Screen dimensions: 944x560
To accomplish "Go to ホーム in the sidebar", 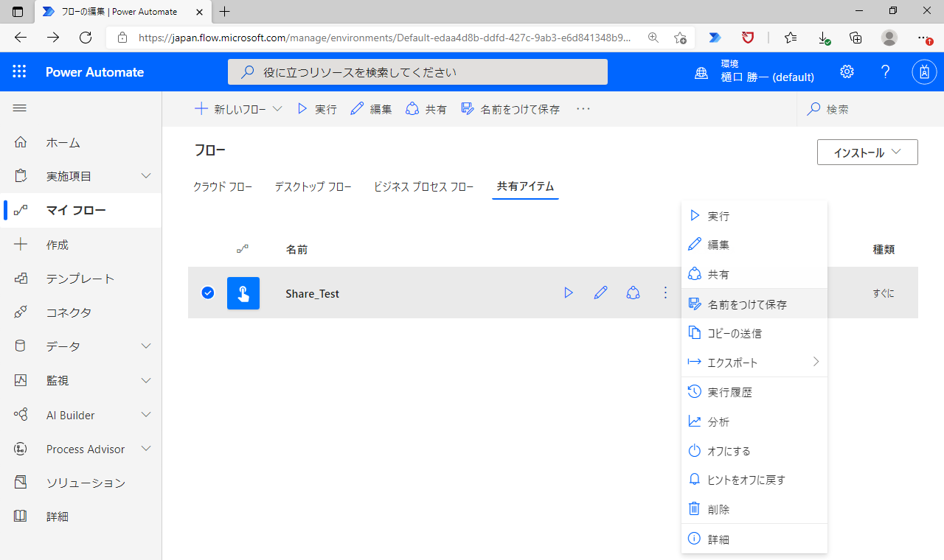I will 81,142.
